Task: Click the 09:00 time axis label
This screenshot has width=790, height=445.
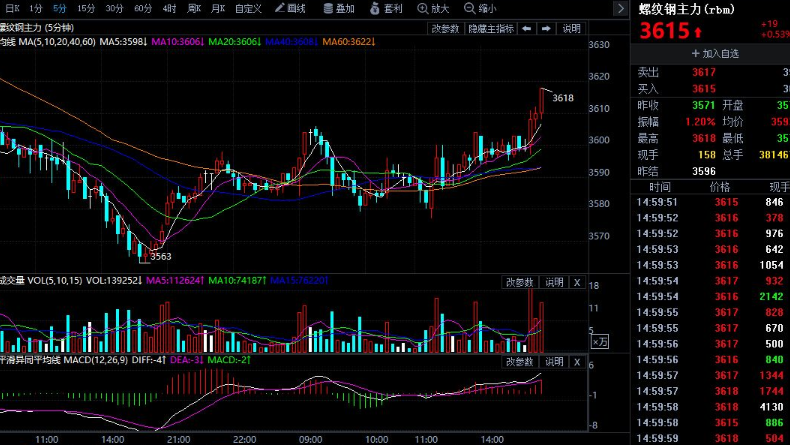Action: (310, 439)
